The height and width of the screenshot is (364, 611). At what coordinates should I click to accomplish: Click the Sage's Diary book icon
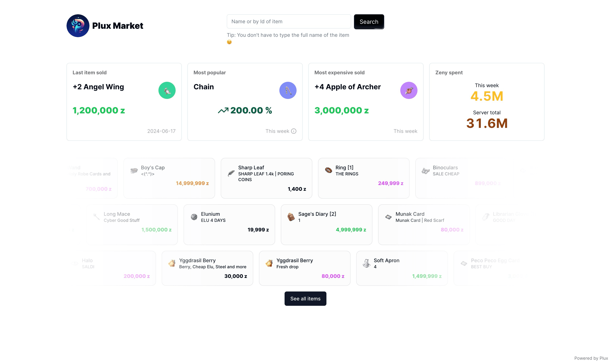tap(291, 217)
